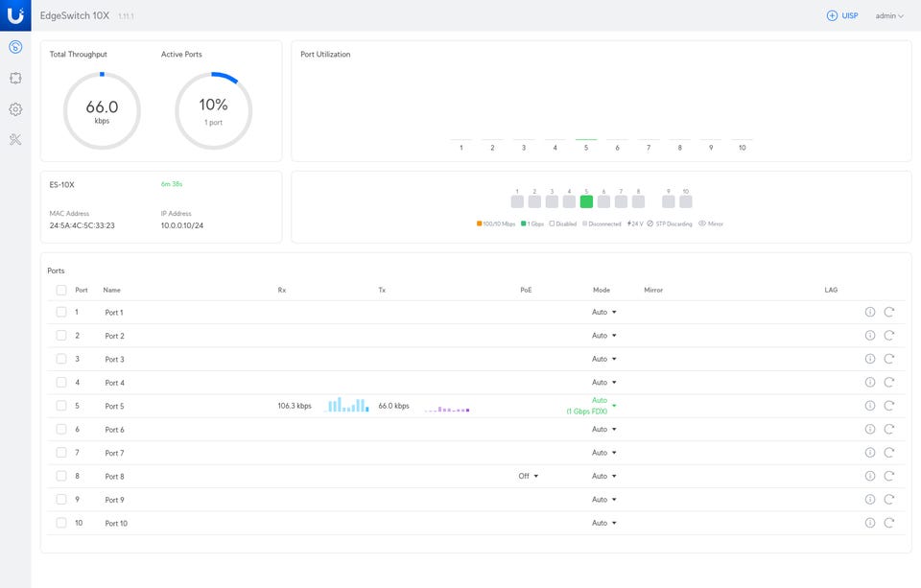
Task: Click the 6m 38s uptime text
Action: click(172, 184)
